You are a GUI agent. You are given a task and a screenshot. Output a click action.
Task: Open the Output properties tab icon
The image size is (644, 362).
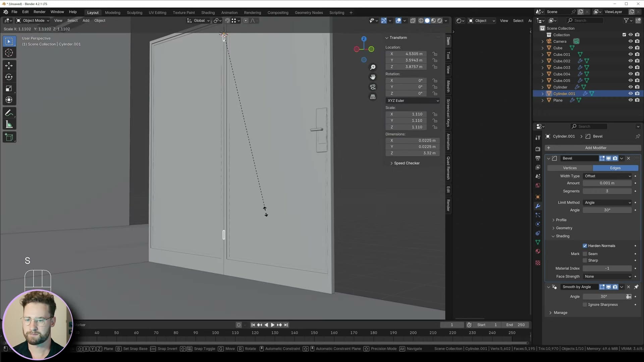538,158
